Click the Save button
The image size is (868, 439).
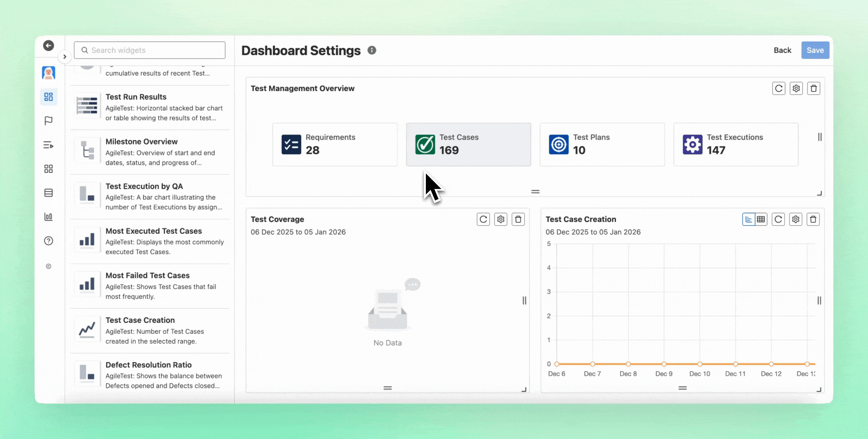point(815,50)
